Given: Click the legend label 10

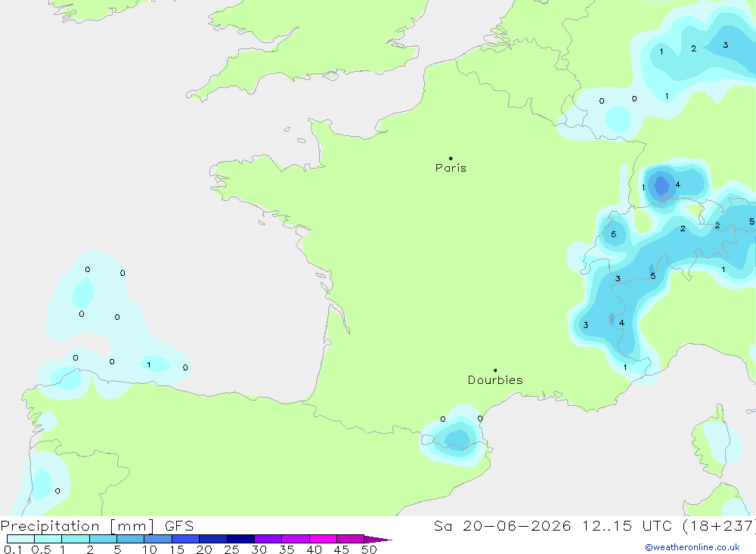Looking at the screenshot, I should click(x=149, y=549).
